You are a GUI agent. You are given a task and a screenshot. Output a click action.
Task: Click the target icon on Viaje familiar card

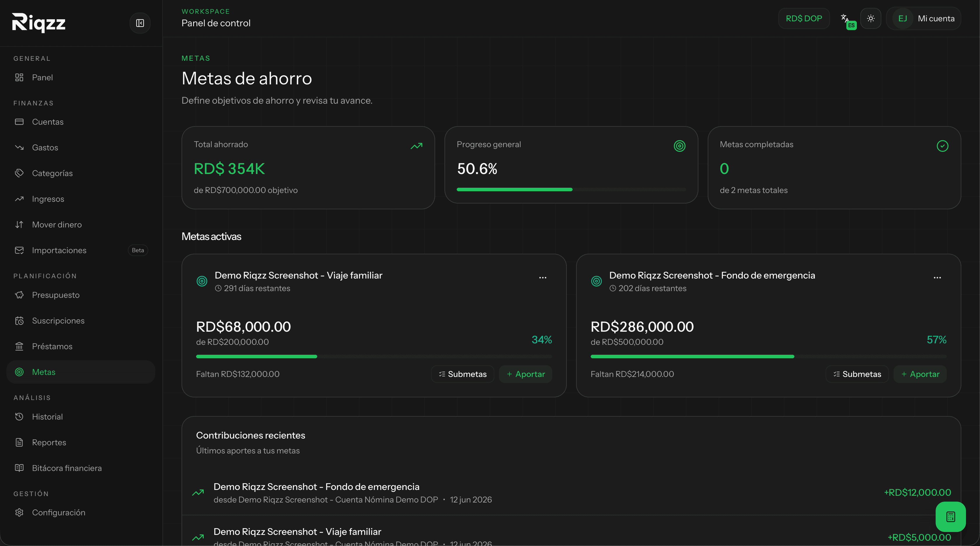[202, 281]
